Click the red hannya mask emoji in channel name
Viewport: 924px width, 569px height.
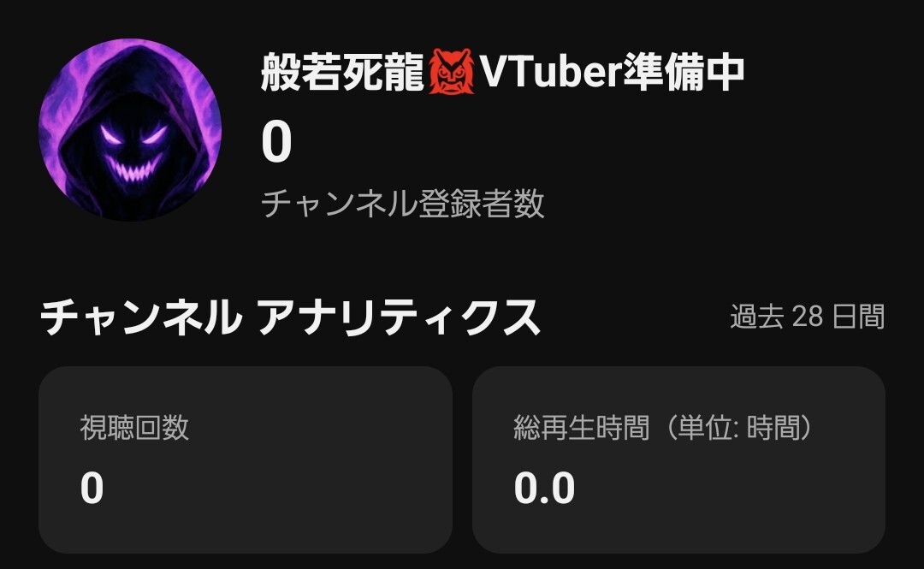[x=452, y=71]
